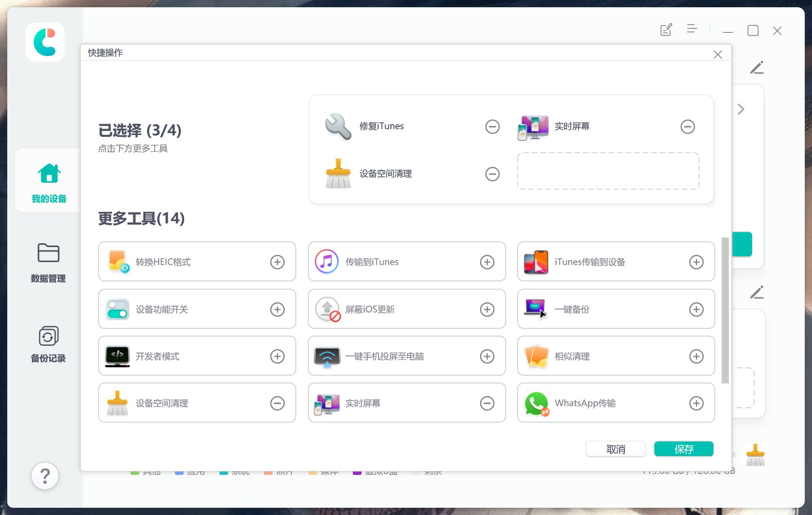Add 一键备份 to quick actions

(x=696, y=309)
